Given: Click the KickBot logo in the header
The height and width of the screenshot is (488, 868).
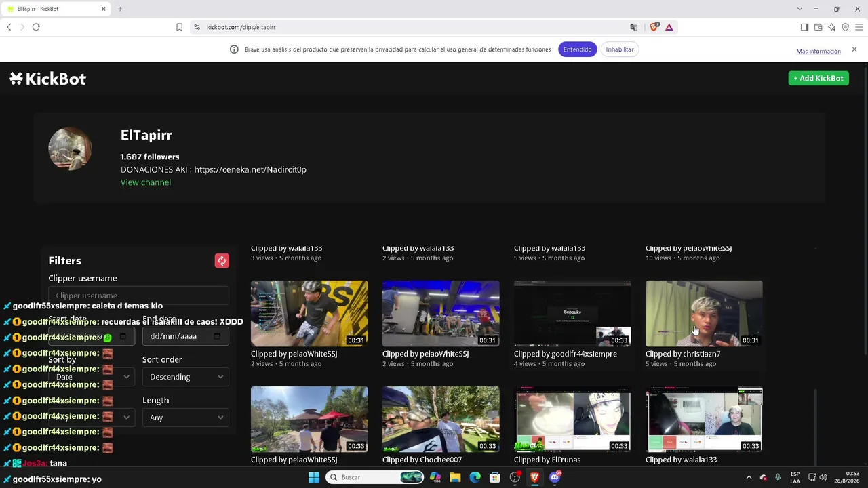Looking at the screenshot, I should (48, 79).
